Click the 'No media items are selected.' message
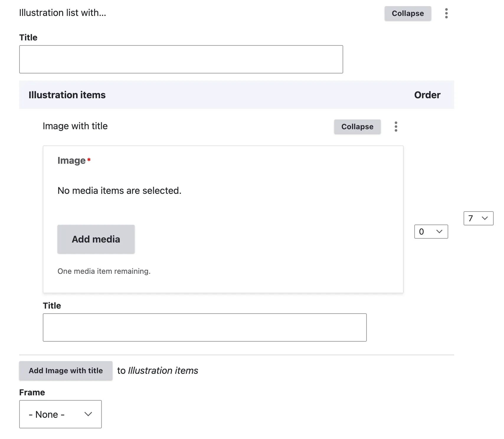The image size is (504, 439). click(x=119, y=191)
